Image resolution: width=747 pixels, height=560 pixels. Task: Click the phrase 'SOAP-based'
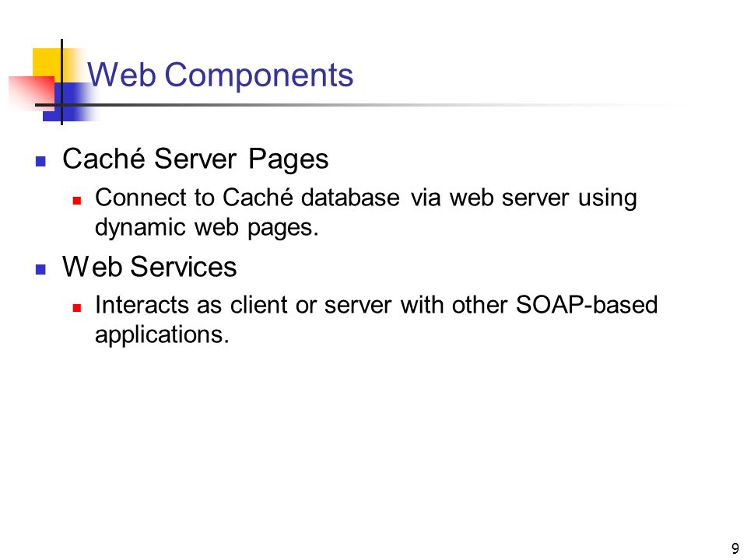[587, 305]
